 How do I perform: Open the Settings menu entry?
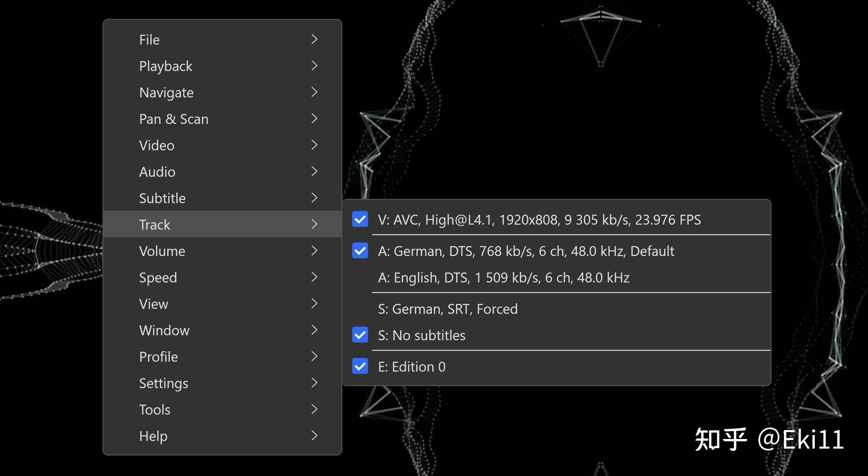click(x=164, y=383)
